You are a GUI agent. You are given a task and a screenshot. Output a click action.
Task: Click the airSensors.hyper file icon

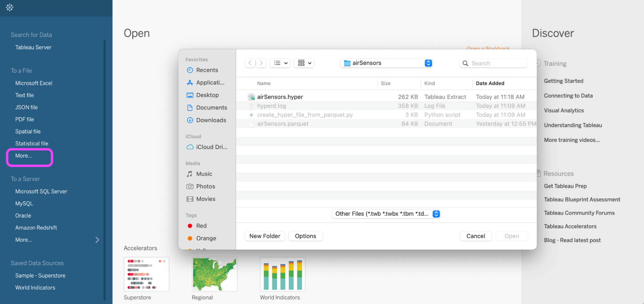click(x=251, y=97)
